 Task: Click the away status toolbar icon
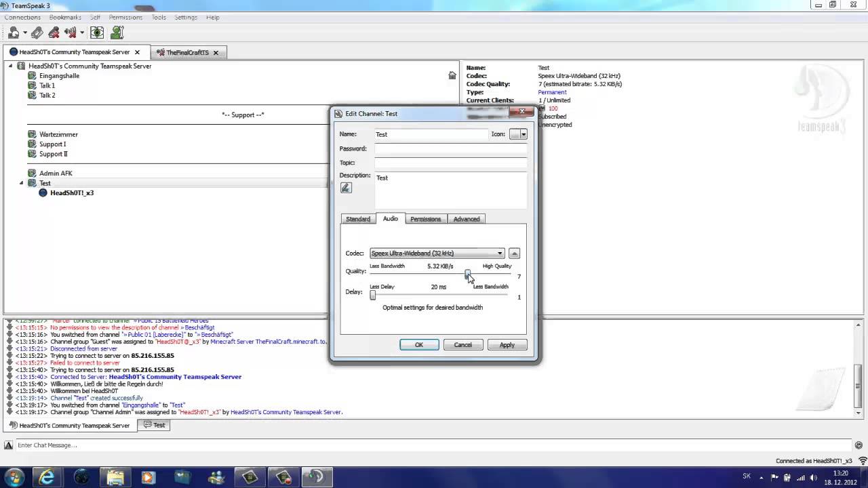pyautogui.click(x=14, y=32)
